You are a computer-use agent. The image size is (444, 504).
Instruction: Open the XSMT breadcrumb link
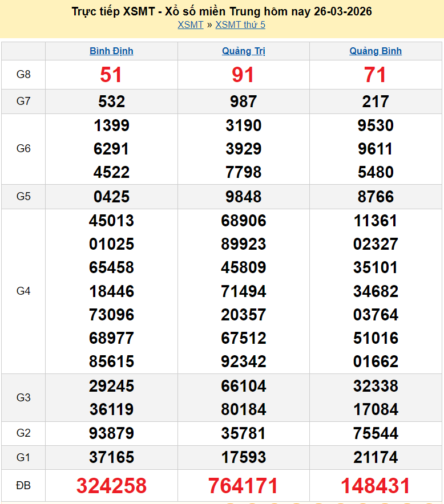pos(190,25)
